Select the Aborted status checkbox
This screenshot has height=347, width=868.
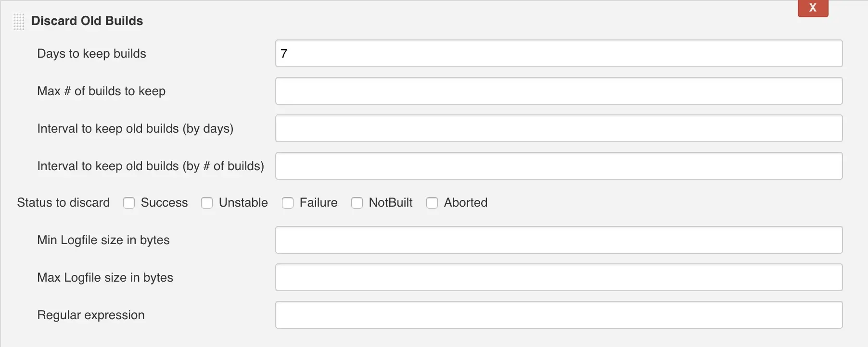(432, 203)
